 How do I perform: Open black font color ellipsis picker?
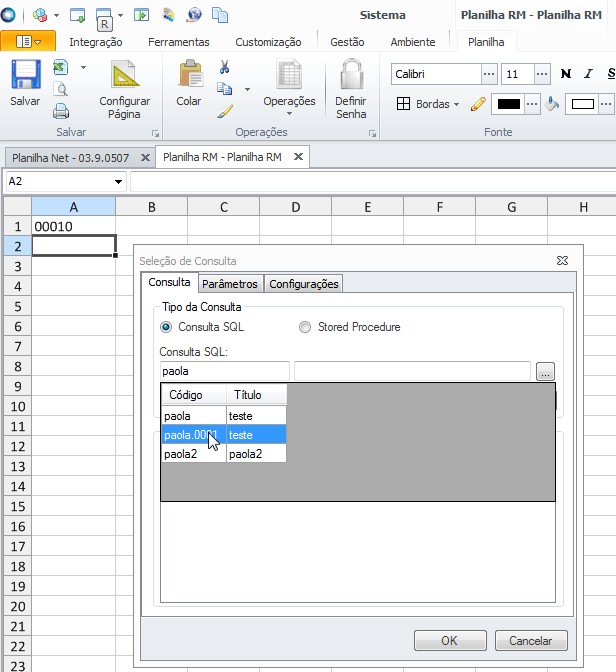(x=532, y=104)
